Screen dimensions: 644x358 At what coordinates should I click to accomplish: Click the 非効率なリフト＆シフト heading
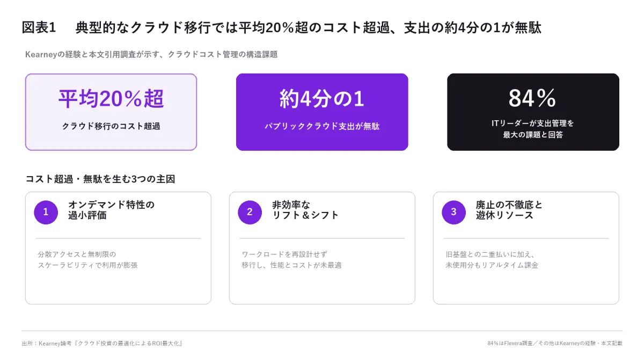[305, 210]
